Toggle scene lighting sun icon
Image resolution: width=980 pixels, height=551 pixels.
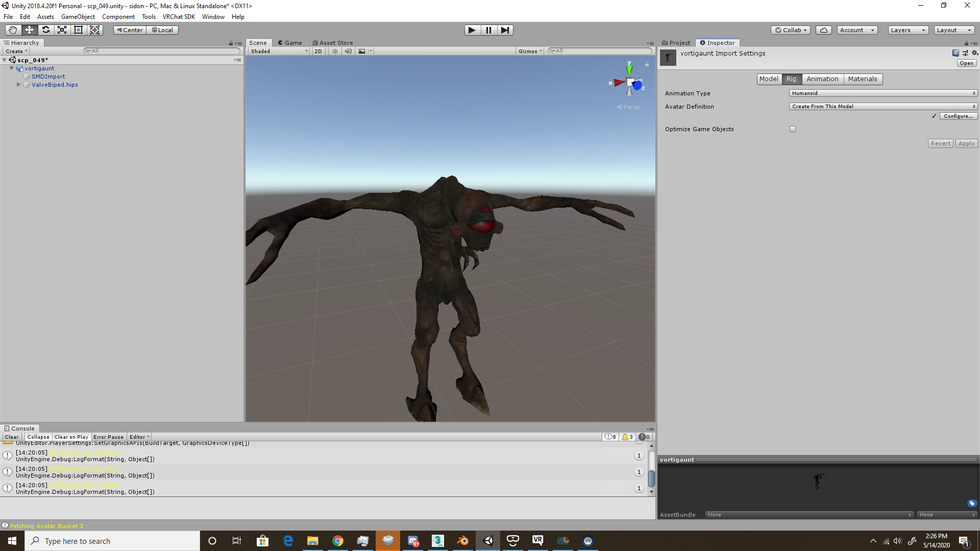click(335, 51)
